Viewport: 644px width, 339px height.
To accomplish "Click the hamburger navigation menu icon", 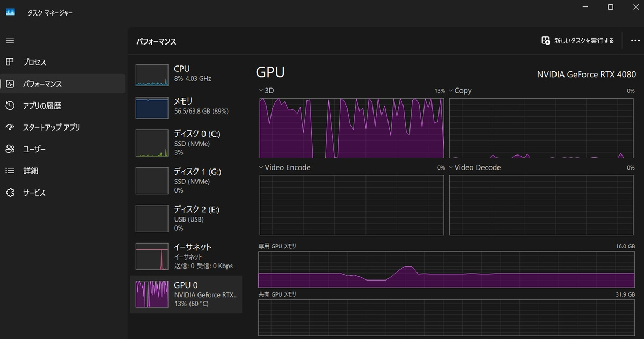I will coord(10,41).
